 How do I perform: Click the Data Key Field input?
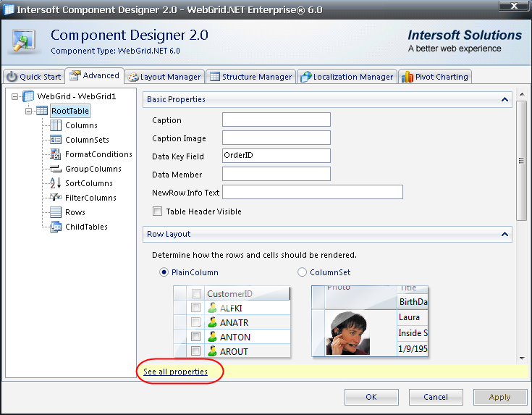pyautogui.click(x=276, y=156)
